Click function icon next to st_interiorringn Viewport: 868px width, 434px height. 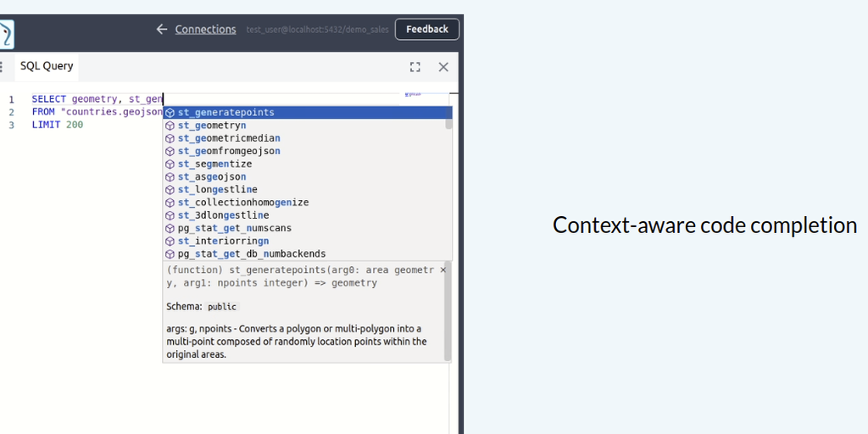tap(170, 241)
